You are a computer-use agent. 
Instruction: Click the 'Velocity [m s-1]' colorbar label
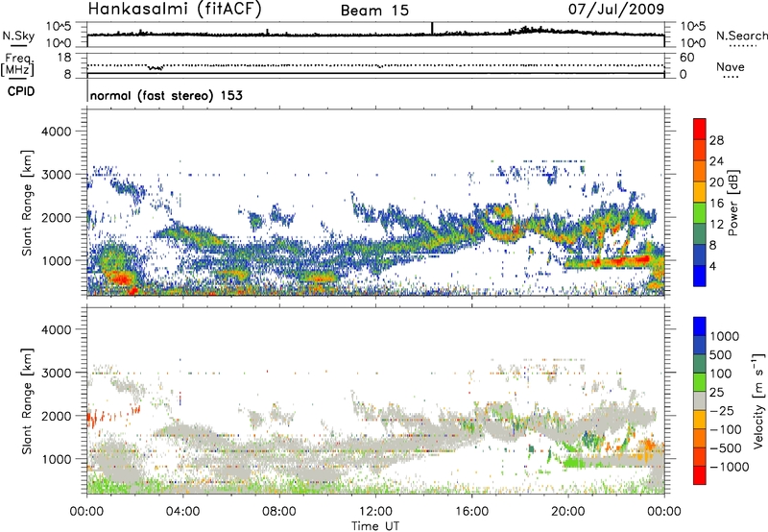pos(758,399)
